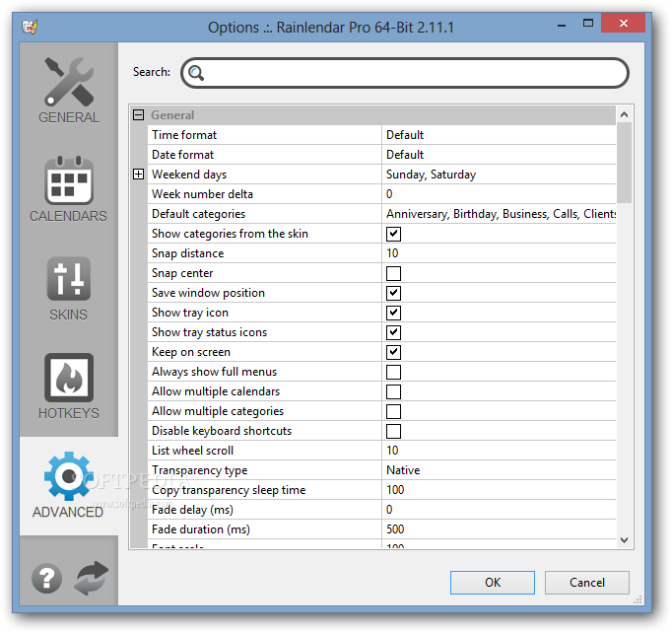Screen dimensions: 672x633
Task: Click the Weekend days Sunday, Saturday value
Action: pos(432,175)
